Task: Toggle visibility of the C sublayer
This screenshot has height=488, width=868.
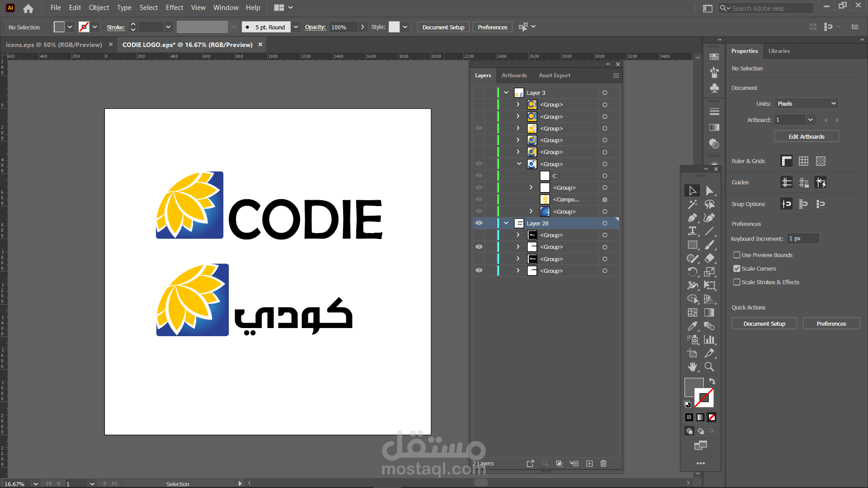Action: (479, 176)
